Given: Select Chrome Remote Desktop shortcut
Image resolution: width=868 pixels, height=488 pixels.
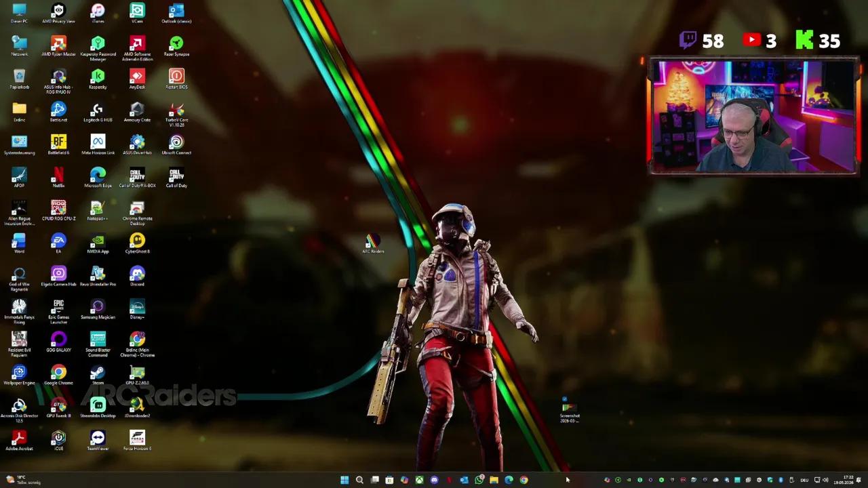Looking at the screenshot, I should (x=137, y=213).
